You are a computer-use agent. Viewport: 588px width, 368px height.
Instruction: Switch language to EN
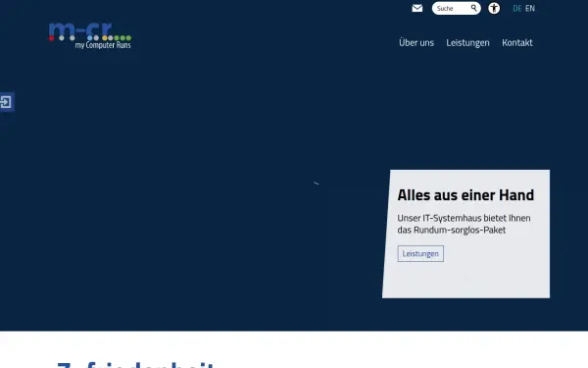pyautogui.click(x=530, y=8)
